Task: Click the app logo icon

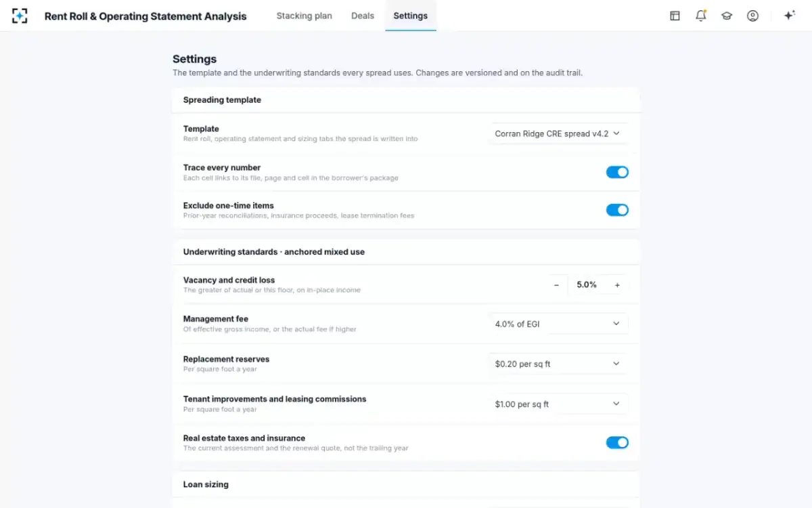Action: pyautogui.click(x=20, y=16)
